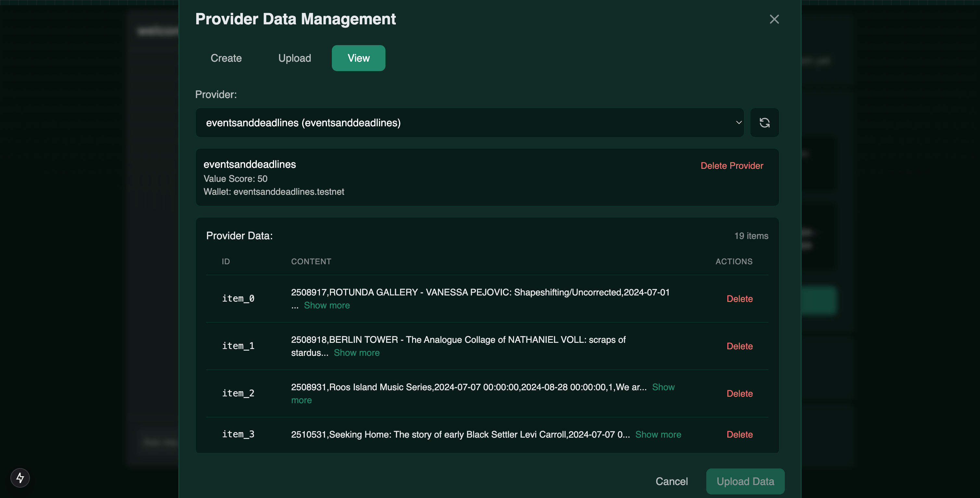Switch to the Create tab
The height and width of the screenshot is (498, 980).
tap(226, 58)
